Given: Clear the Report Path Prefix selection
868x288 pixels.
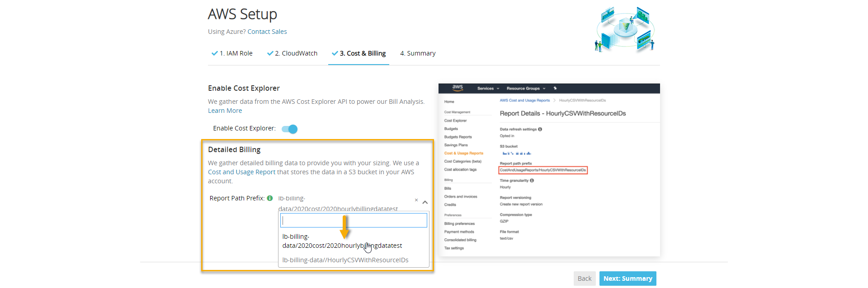Looking at the screenshot, I should 416,200.
